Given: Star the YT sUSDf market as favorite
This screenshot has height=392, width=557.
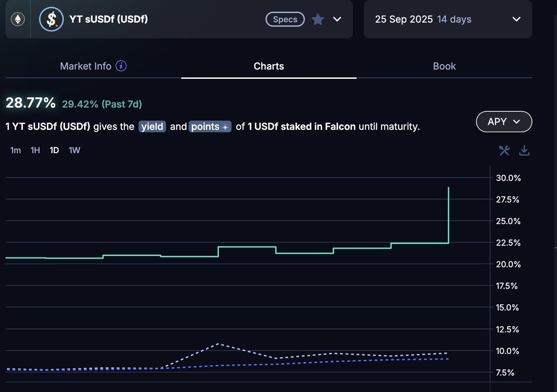Looking at the screenshot, I should tap(317, 19).
